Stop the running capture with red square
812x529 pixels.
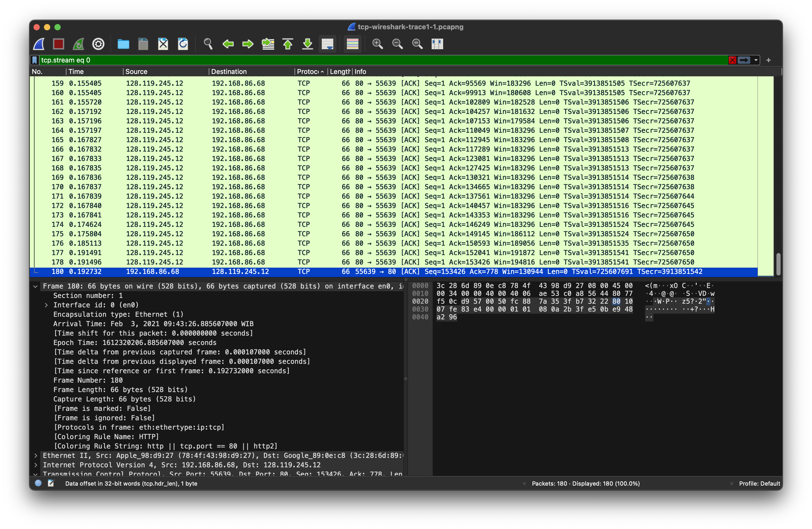coord(59,44)
